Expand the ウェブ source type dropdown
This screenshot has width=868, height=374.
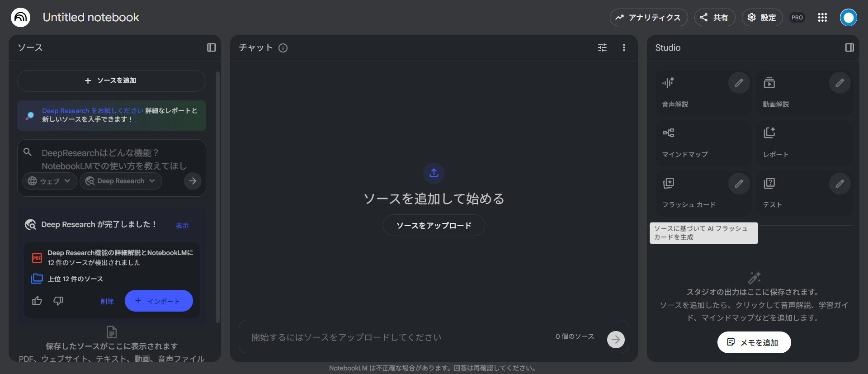tap(50, 181)
